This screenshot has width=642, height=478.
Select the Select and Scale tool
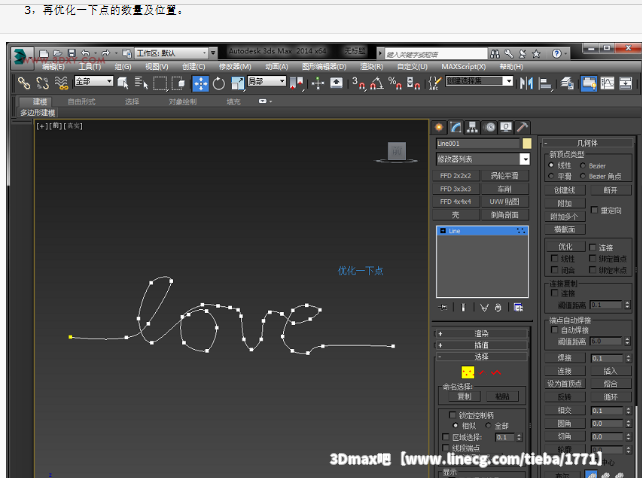(237, 83)
